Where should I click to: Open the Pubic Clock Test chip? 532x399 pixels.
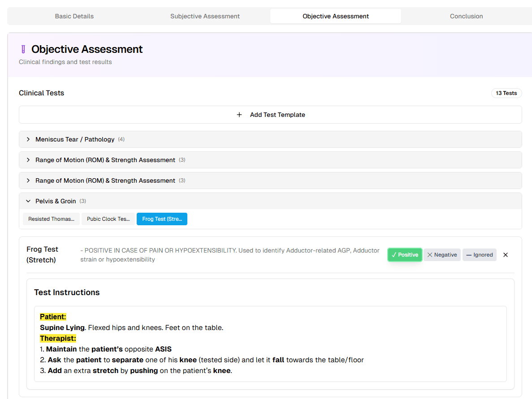coord(108,219)
